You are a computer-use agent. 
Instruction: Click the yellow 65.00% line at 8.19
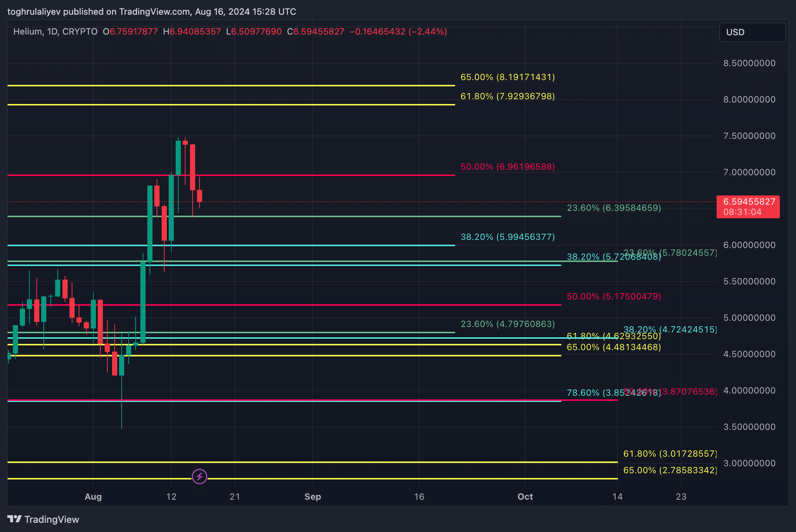231,86
